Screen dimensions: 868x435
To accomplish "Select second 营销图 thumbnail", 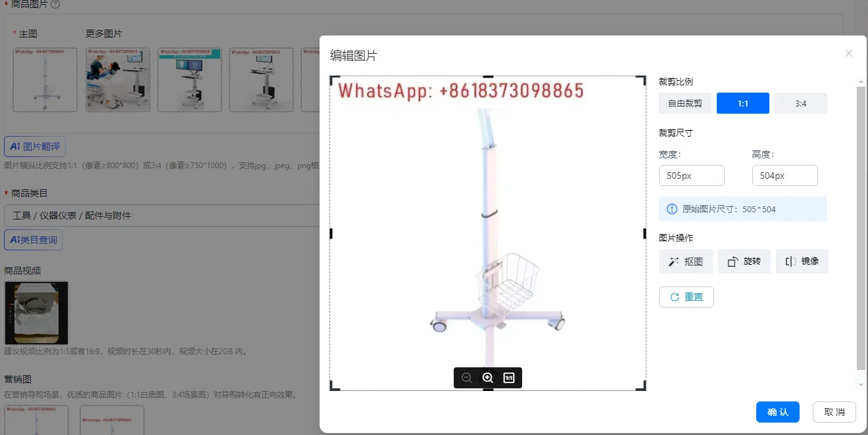I will click(112, 420).
